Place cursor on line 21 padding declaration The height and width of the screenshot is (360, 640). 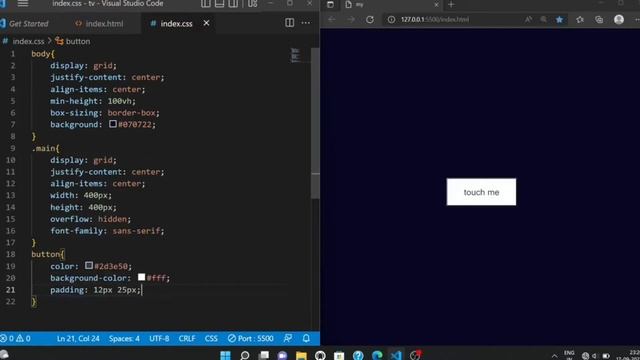pos(96,290)
